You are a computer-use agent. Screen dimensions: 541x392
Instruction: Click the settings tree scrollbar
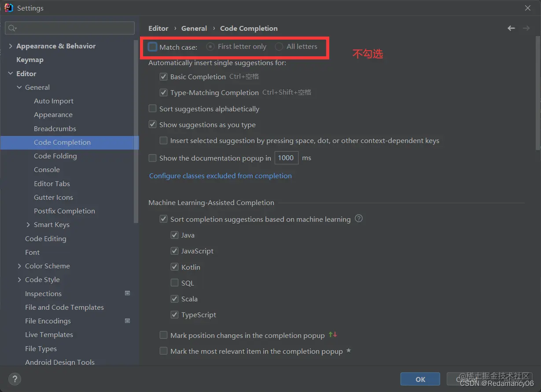coord(136,132)
